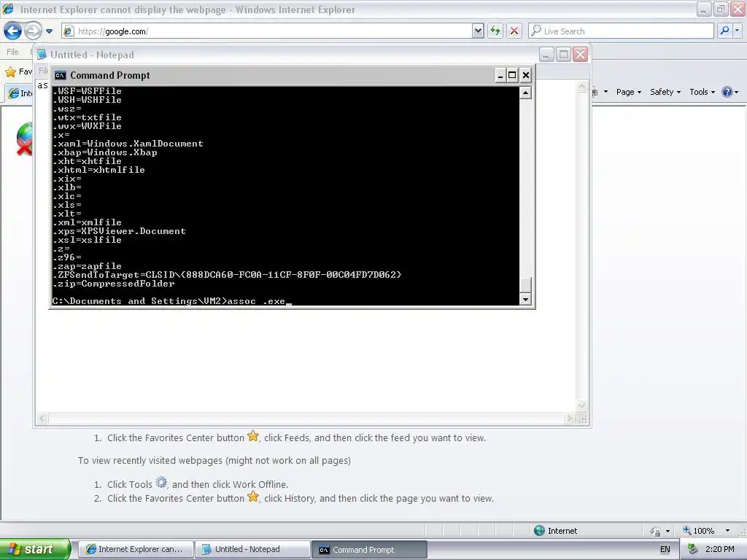Screen dimensions: 747x560
Task: Open the File menu in Internet Explorer
Action: point(13,52)
